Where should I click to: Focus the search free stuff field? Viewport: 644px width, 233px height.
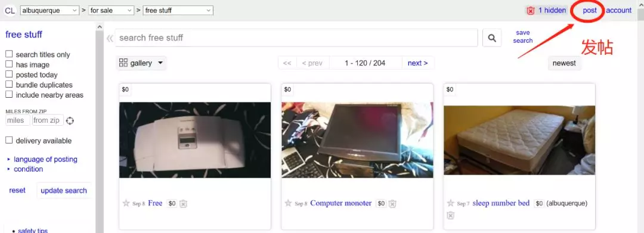[296, 38]
